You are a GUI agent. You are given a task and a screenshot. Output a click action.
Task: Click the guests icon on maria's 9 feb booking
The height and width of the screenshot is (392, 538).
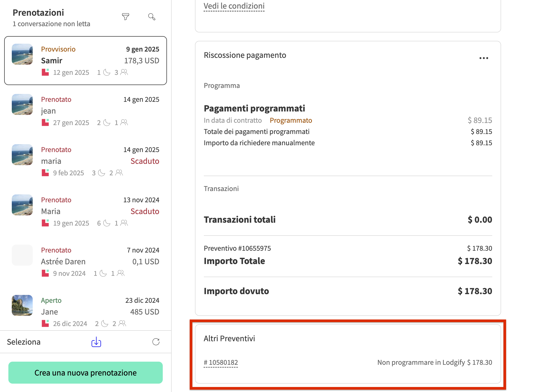click(x=119, y=173)
